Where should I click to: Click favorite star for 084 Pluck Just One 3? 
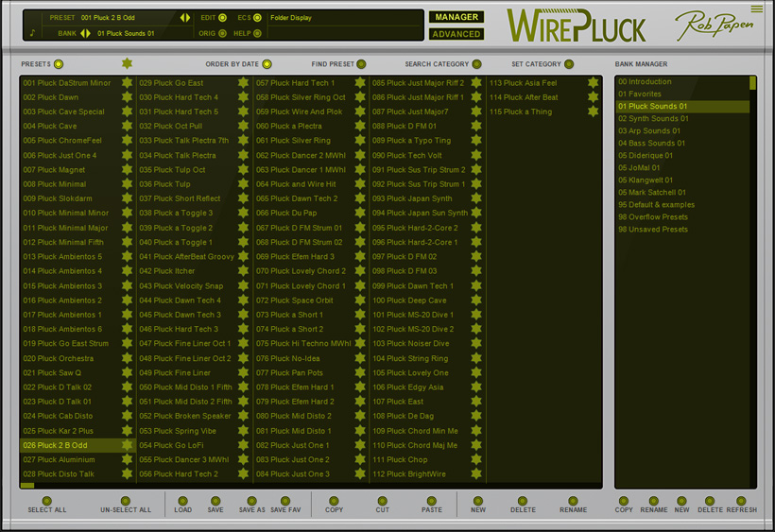click(x=360, y=473)
